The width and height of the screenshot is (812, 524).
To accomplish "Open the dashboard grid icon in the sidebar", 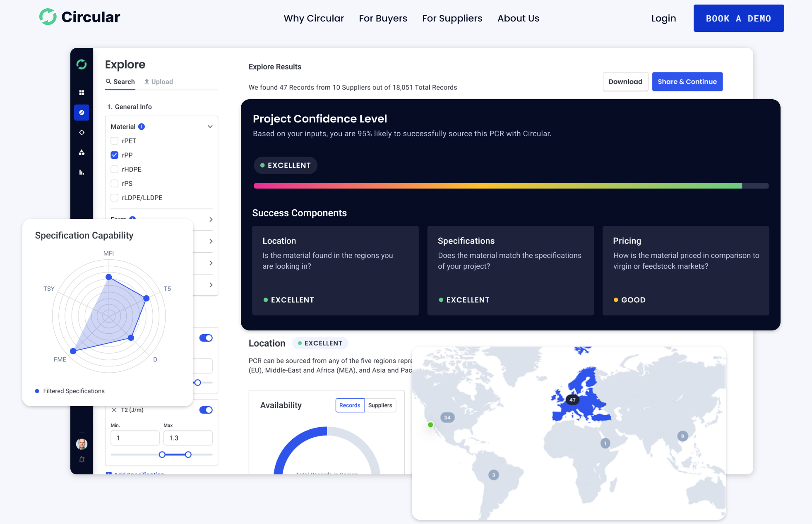I will (x=82, y=93).
